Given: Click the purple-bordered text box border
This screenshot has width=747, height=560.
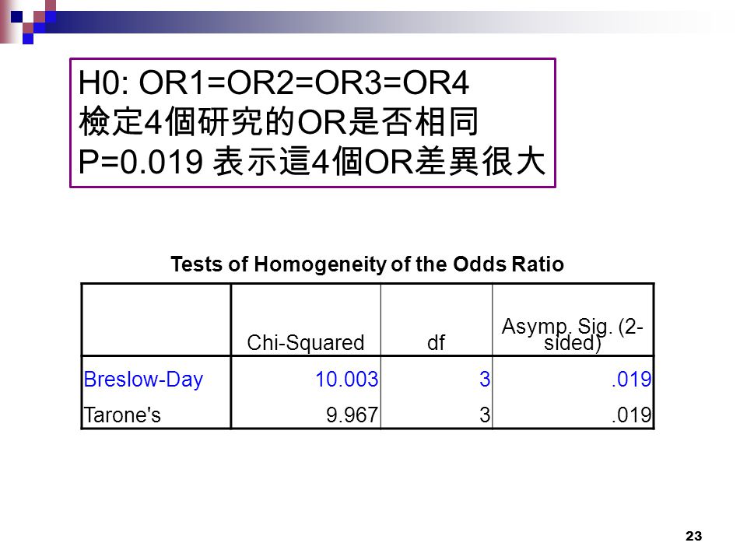Looking at the screenshot, I should [313, 59].
